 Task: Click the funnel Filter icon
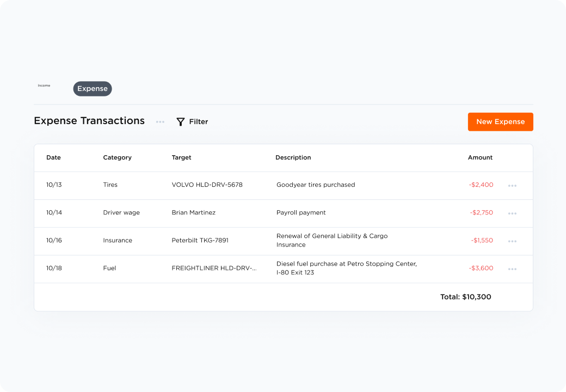(181, 122)
